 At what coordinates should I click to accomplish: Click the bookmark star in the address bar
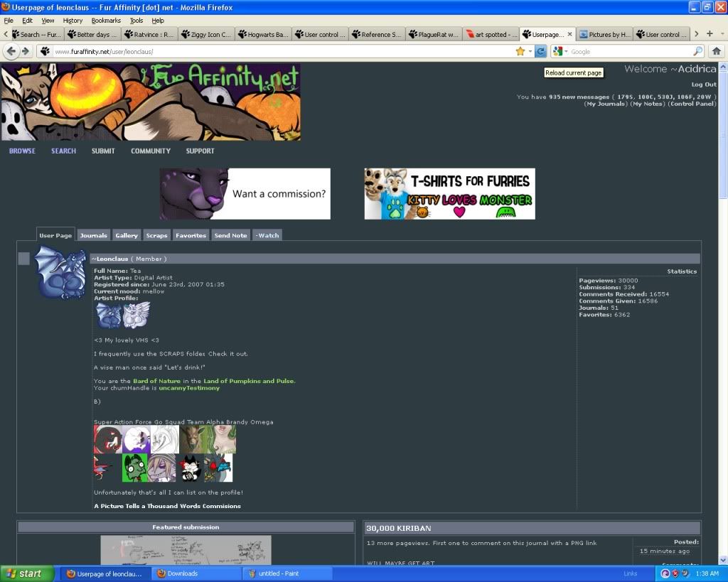pos(520,51)
